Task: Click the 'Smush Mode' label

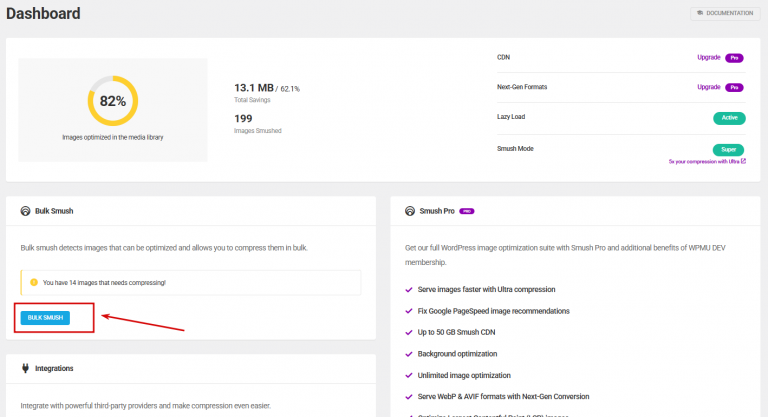Action: [515, 148]
